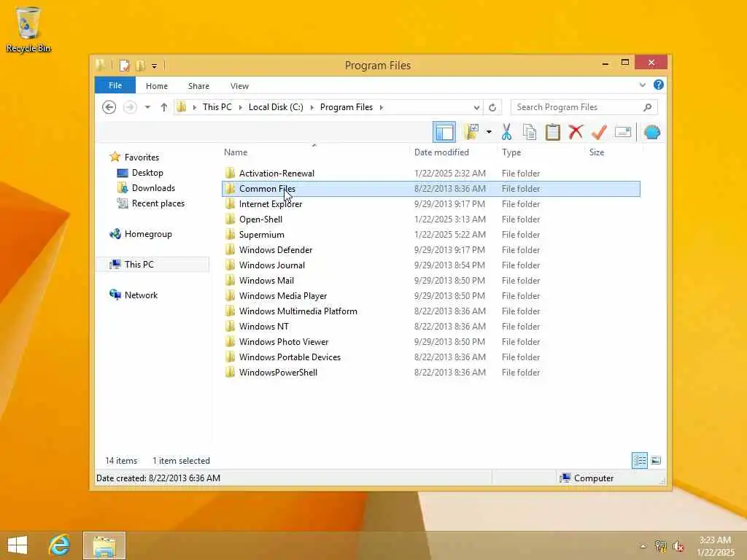Click New Folder icon in title bar
This screenshot has width=747, height=560.
click(140, 65)
